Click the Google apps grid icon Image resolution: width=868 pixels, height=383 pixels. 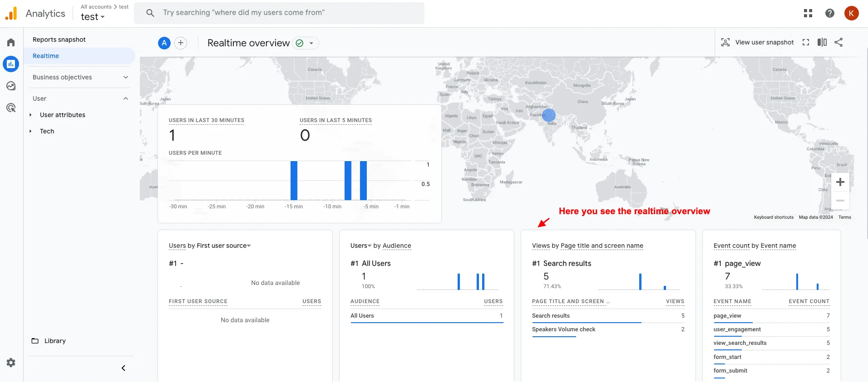(x=808, y=14)
